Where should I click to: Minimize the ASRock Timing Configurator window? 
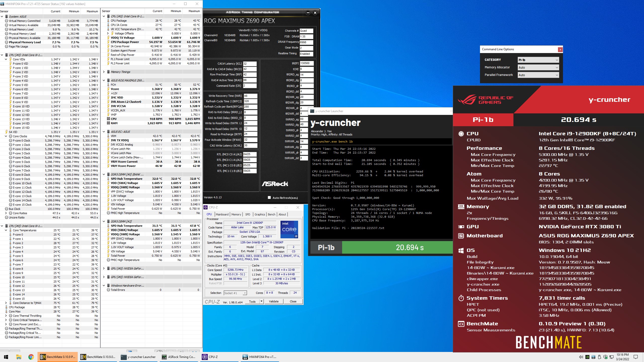tap(308, 13)
